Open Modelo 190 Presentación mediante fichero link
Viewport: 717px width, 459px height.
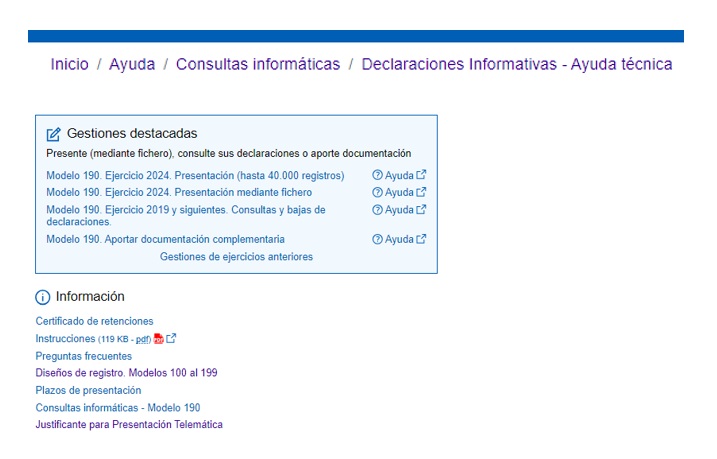[179, 192]
